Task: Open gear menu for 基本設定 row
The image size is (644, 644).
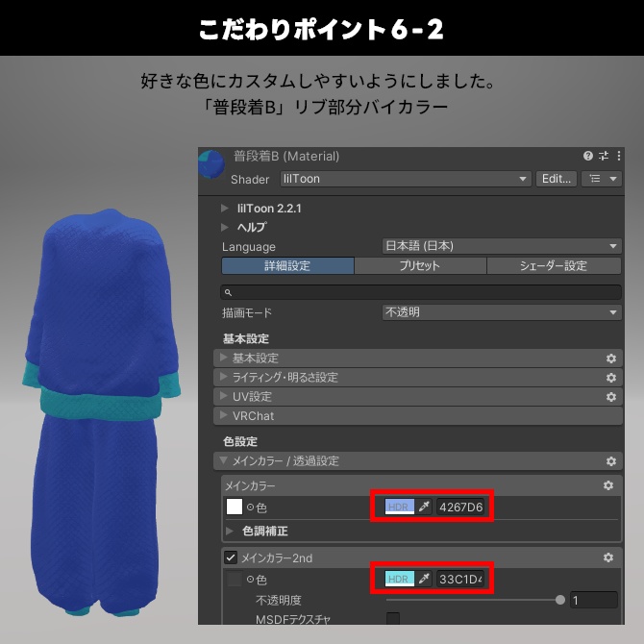Action: pos(611,359)
